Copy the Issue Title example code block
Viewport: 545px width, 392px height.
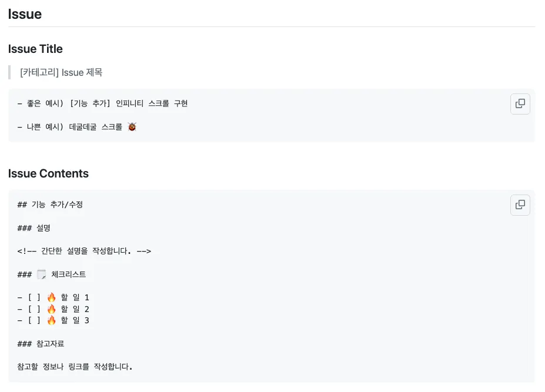click(520, 103)
